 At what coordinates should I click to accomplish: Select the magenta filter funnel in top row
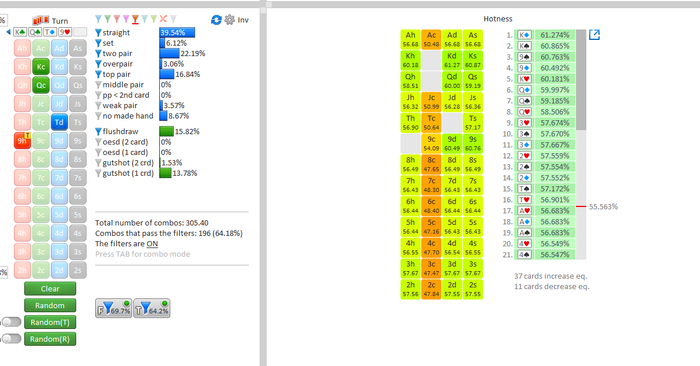coord(126,19)
